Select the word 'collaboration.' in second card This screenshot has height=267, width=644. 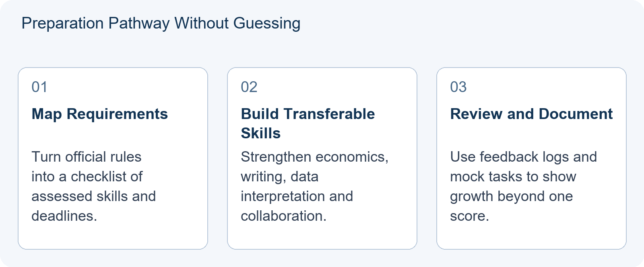tap(284, 216)
